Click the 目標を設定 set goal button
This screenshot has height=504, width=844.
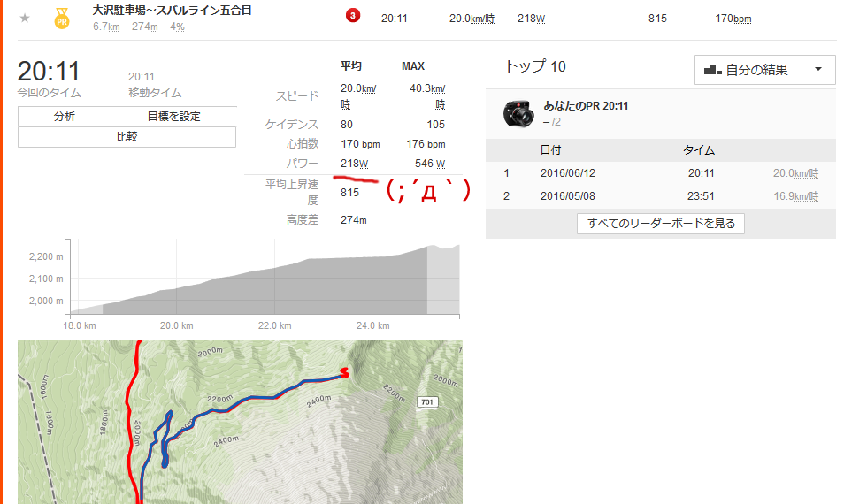(x=173, y=116)
